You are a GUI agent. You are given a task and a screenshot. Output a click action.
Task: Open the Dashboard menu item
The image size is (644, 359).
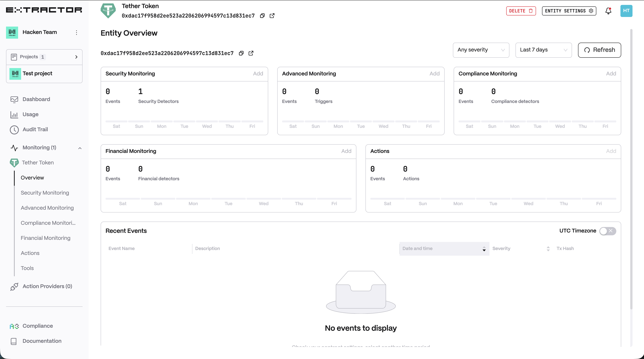coord(36,99)
